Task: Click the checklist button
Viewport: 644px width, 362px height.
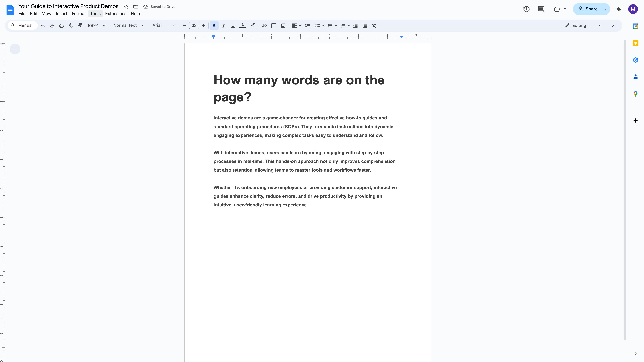Action: coord(317,26)
